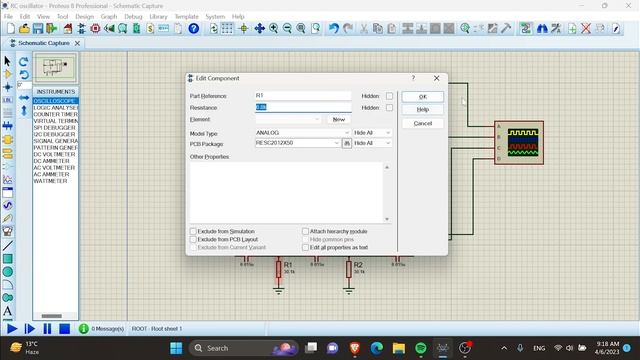Click the binoculars search icon

[542, 28]
